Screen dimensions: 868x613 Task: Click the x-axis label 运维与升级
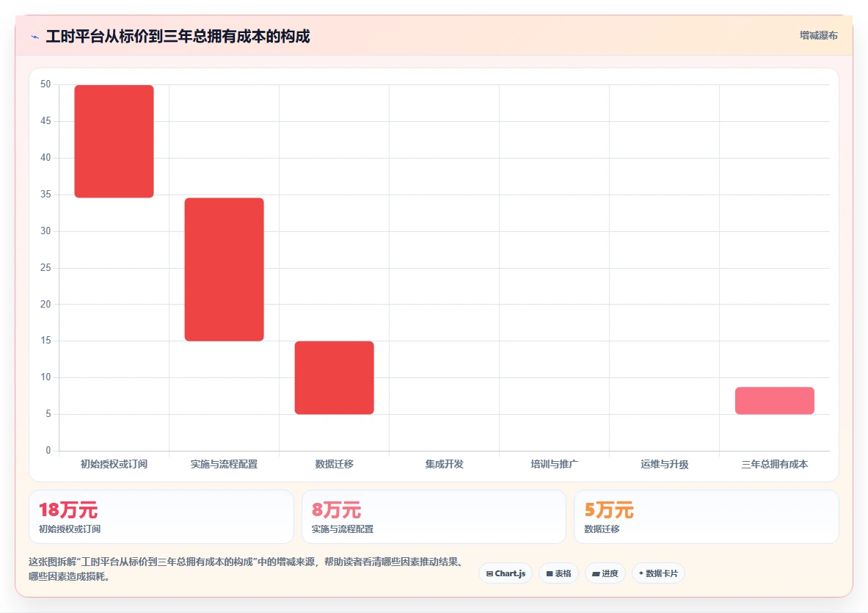[664, 464]
